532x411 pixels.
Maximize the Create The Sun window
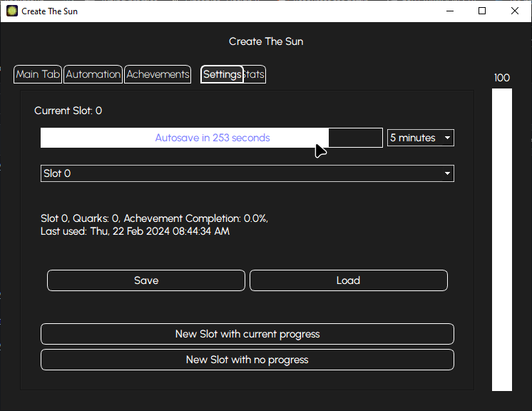click(482, 11)
